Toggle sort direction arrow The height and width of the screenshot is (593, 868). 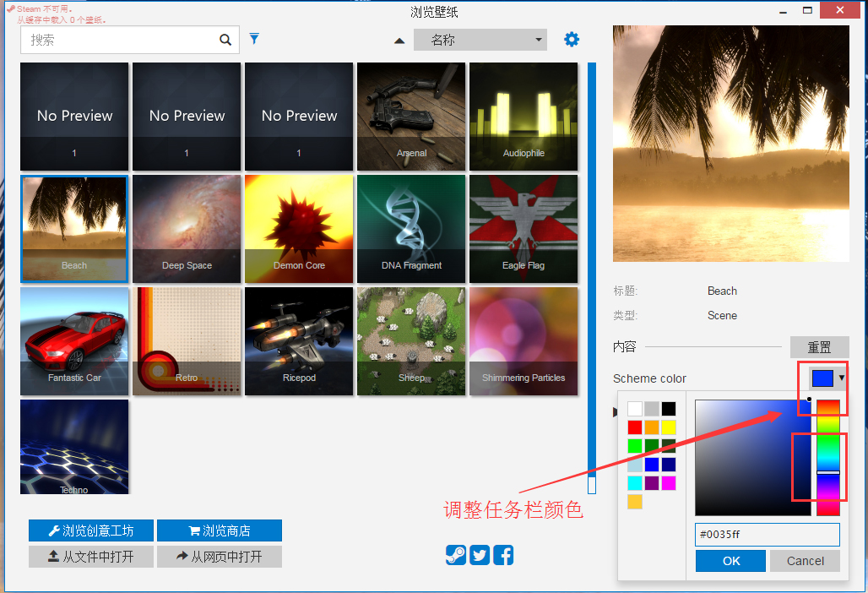399,41
